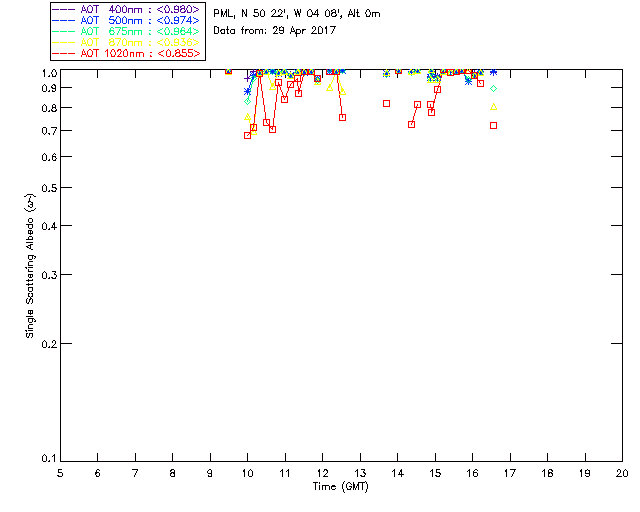640x512 pixels.
Task: Click the blue asterisk marker at hour 10 near 0.88
Action: tap(247, 91)
